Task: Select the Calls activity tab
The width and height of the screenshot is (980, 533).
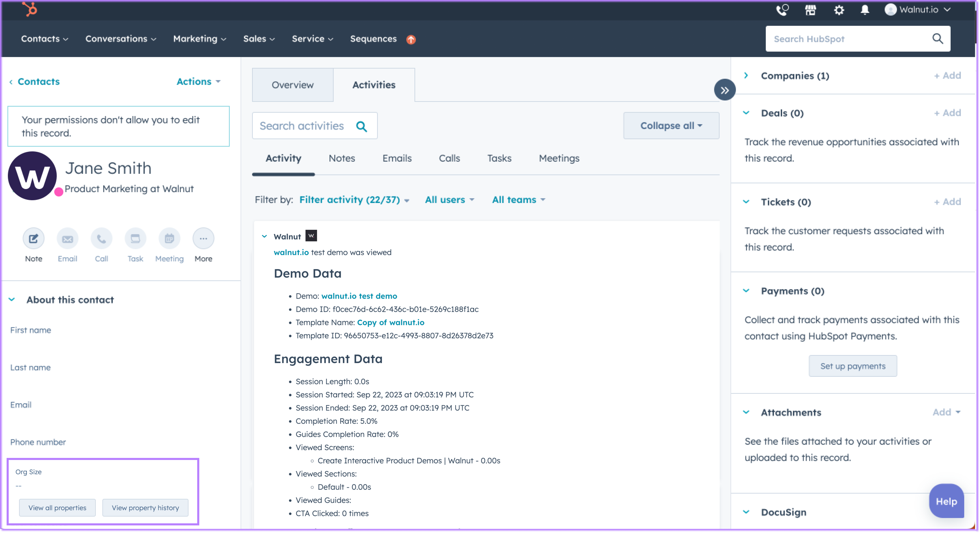Action: [x=449, y=158]
